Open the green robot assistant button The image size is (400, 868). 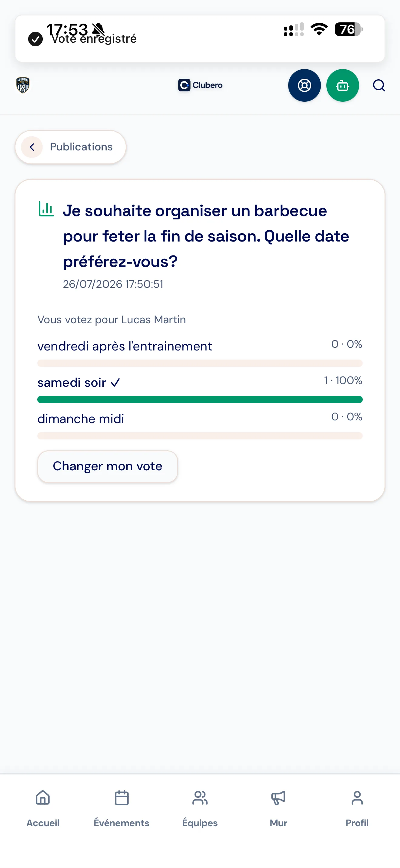coord(342,85)
